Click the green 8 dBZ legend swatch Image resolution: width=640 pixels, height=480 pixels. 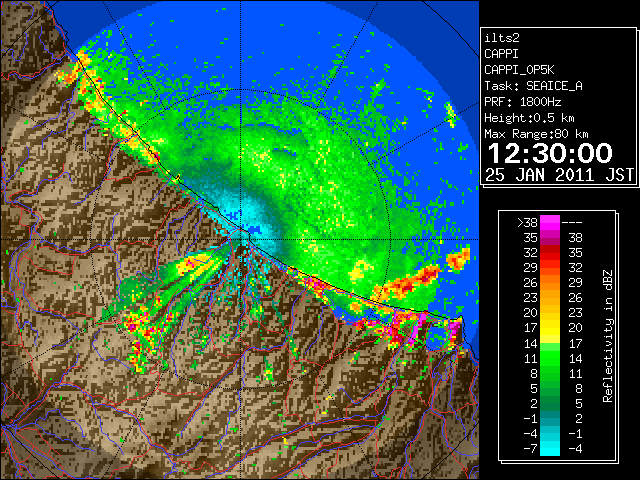coord(550,373)
